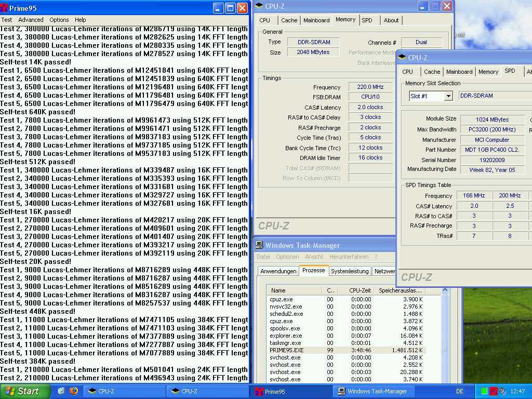Activate second CPU-Z taskbar button
532x399 pixels.
[207, 391]
